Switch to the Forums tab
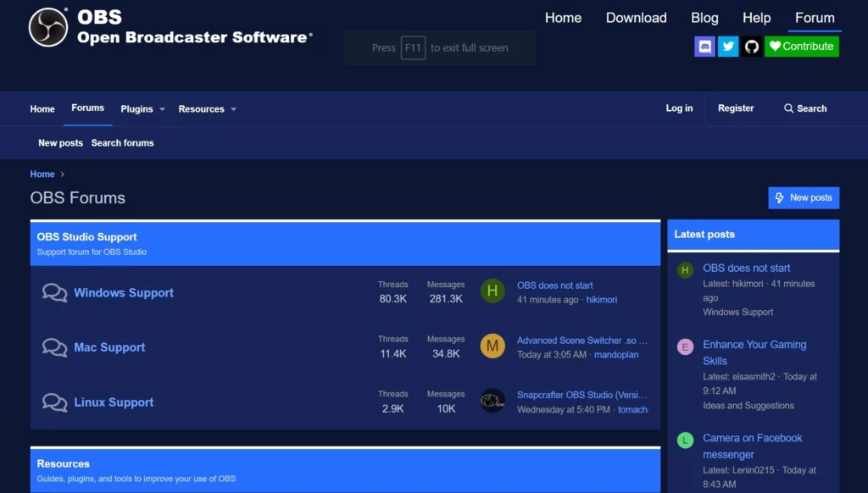This screenshot has height=493, width=868. point(87,108)
